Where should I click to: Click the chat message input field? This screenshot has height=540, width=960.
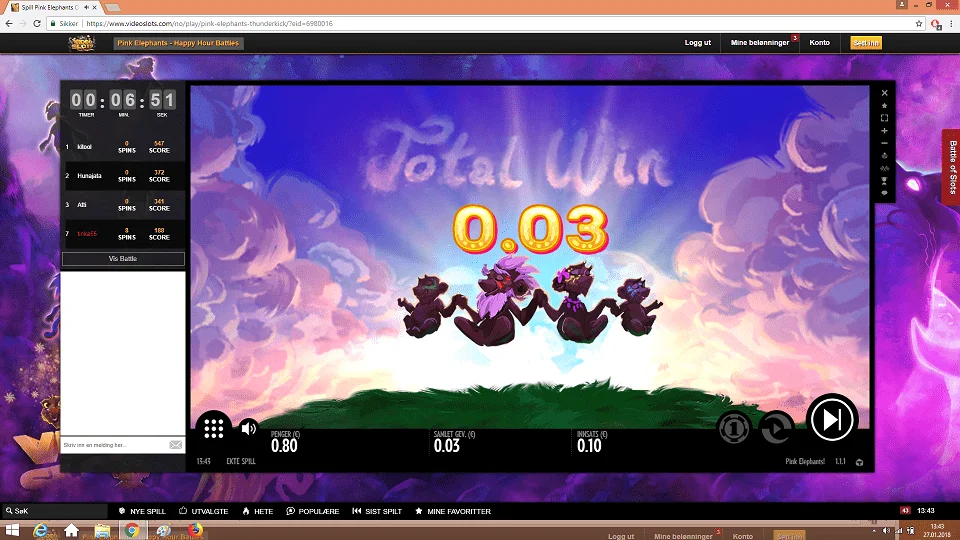pyautogui.click(x=114, y=445)
